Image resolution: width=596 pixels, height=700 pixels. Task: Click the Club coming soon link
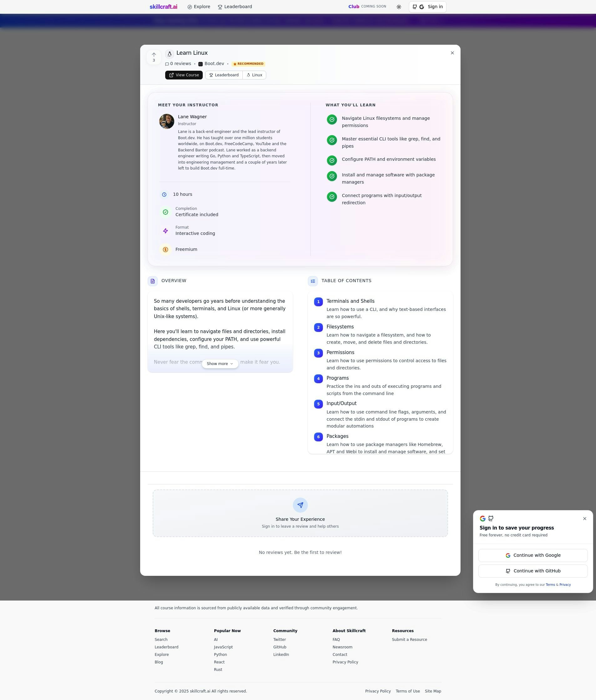point(367,7)
